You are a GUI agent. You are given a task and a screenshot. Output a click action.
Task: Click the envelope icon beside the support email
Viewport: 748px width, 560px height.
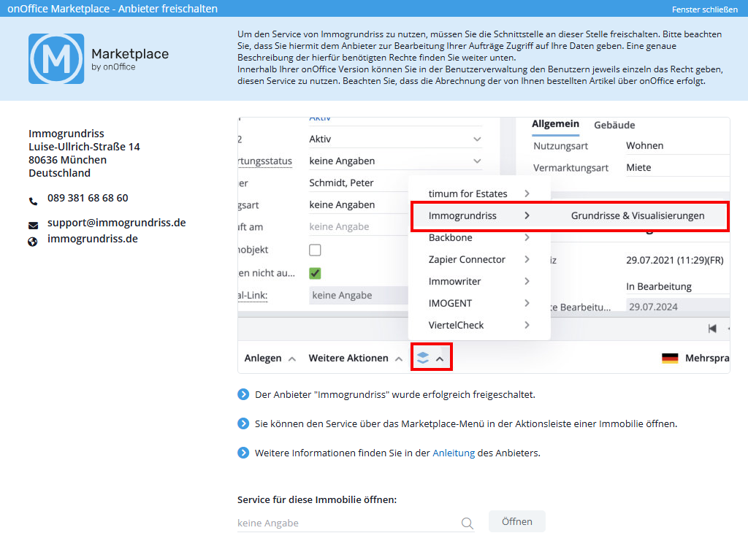tap(33, 225)
